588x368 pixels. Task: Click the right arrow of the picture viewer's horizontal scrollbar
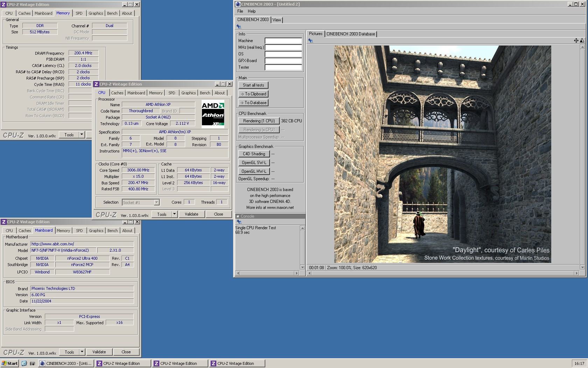(x=576, y=273)
